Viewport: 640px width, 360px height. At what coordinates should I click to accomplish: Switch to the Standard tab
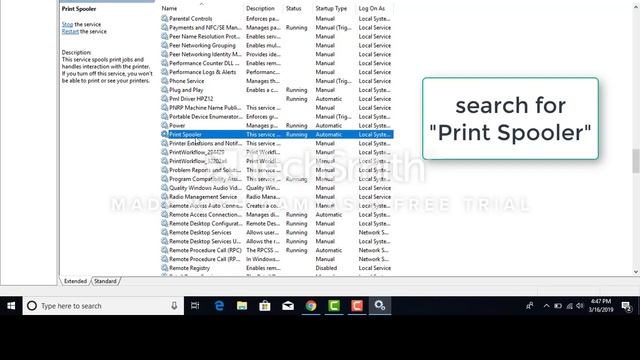point(105,281)
